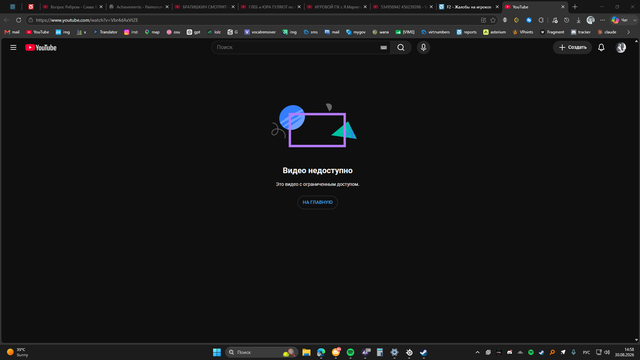Open the tracker bookmark
This screenshot has height=360, width=640.
coord(580,32)
